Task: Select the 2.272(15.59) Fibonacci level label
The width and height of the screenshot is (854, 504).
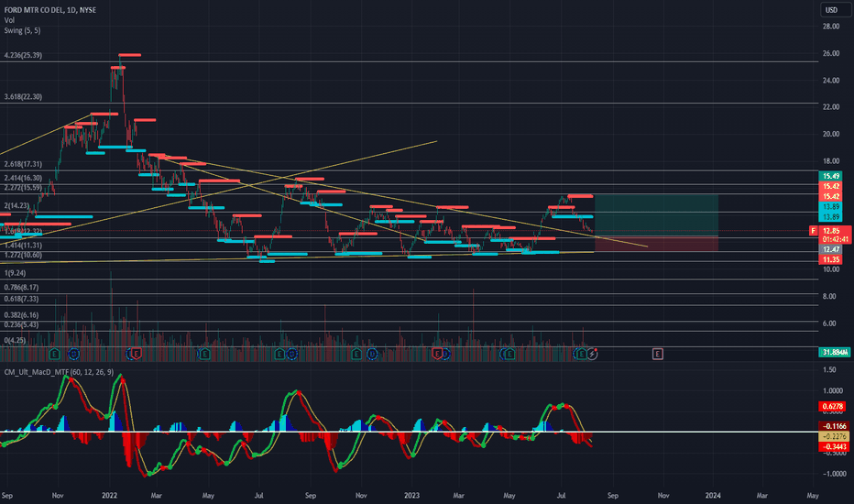Action: click(x=23, y=188)
